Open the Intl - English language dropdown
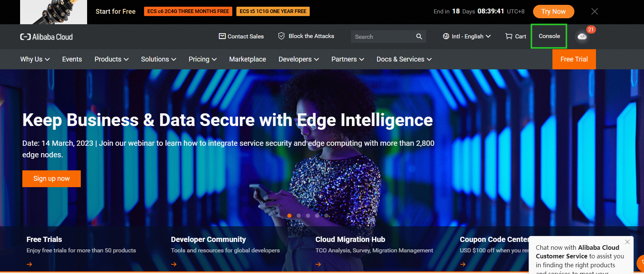 pyautogui.click(x=467, y=36)
